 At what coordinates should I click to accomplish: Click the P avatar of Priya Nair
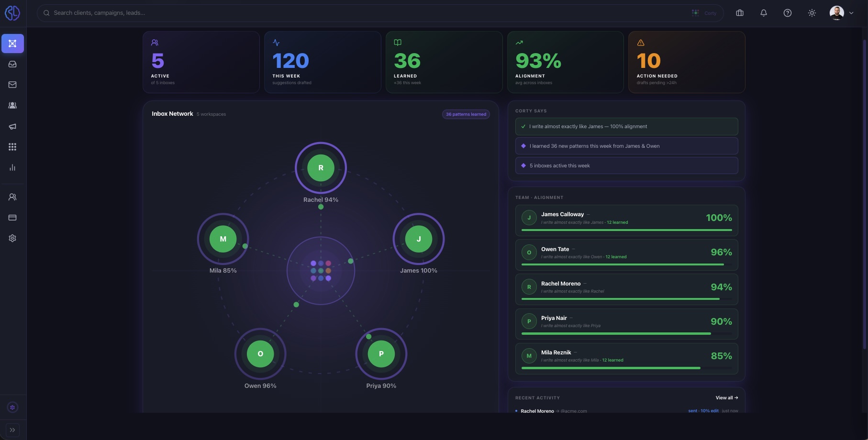point(529,321)
